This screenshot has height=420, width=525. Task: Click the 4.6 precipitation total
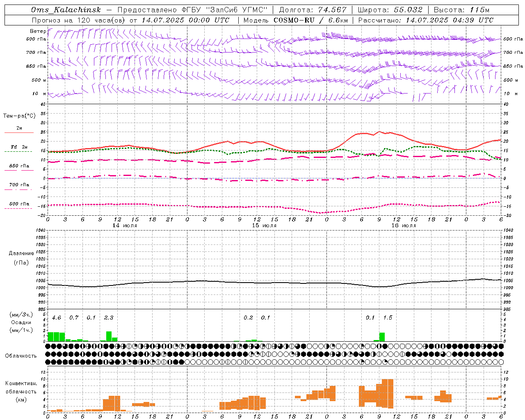click(57, 317)
